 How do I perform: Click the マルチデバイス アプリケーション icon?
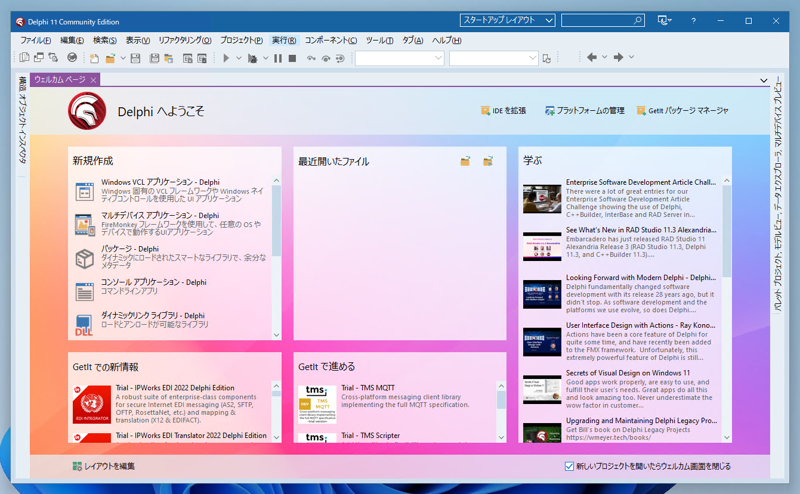tap(84, 225)
